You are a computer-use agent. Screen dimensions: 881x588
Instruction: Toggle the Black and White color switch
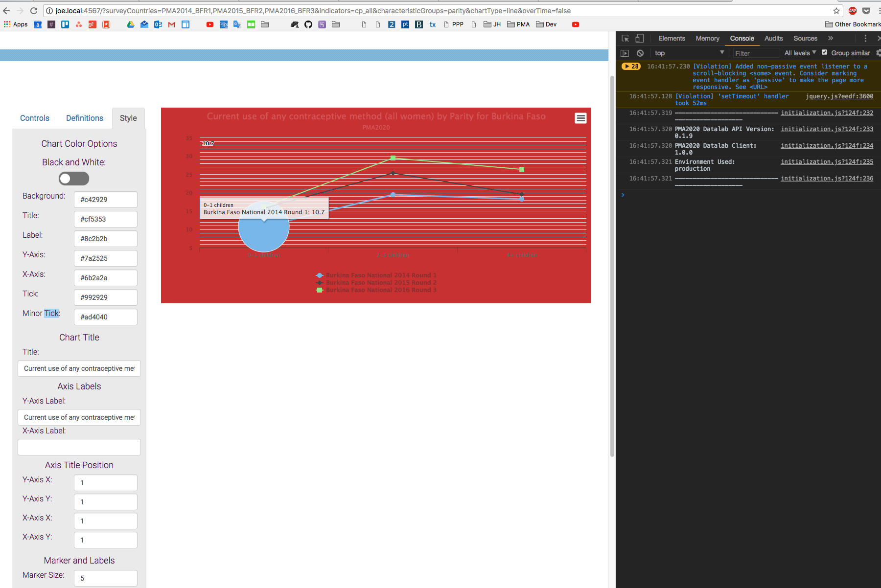73,179
